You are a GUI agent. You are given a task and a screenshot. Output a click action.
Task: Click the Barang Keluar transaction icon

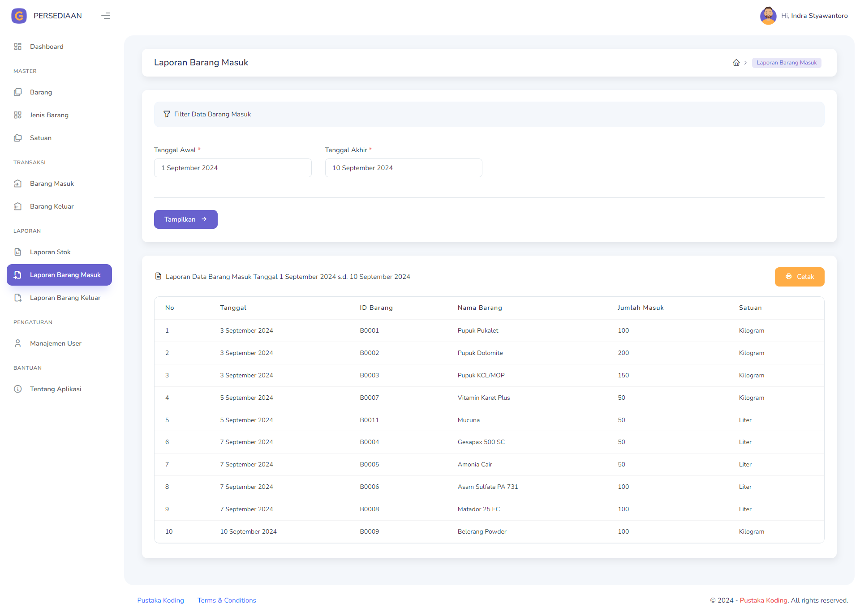pyautogui.click(x=18, y=206)
